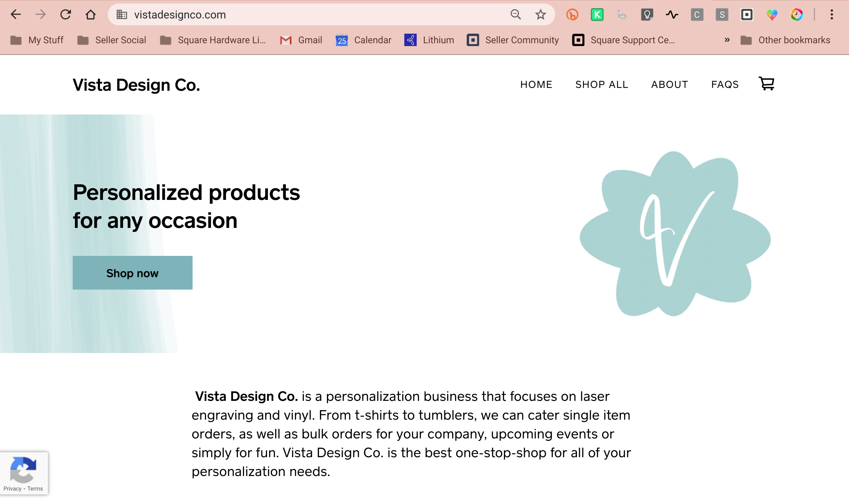This screenshot has width=849, height=504.
Task: Click the Vista Design Co. site title
Action: (136, 85)
